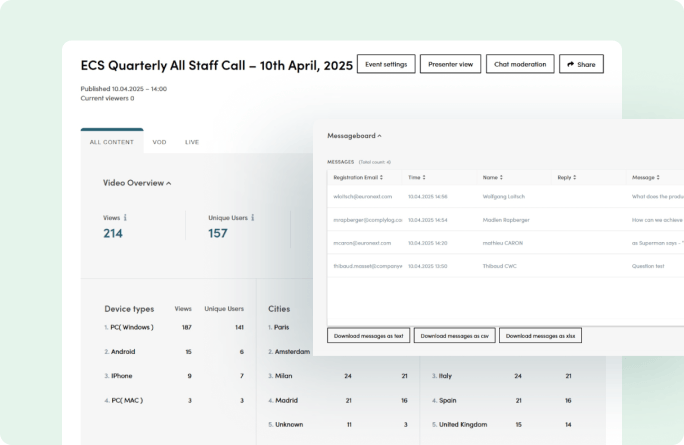Switch to the LIVE tab

pyautogui.click(x=192, y=142)
